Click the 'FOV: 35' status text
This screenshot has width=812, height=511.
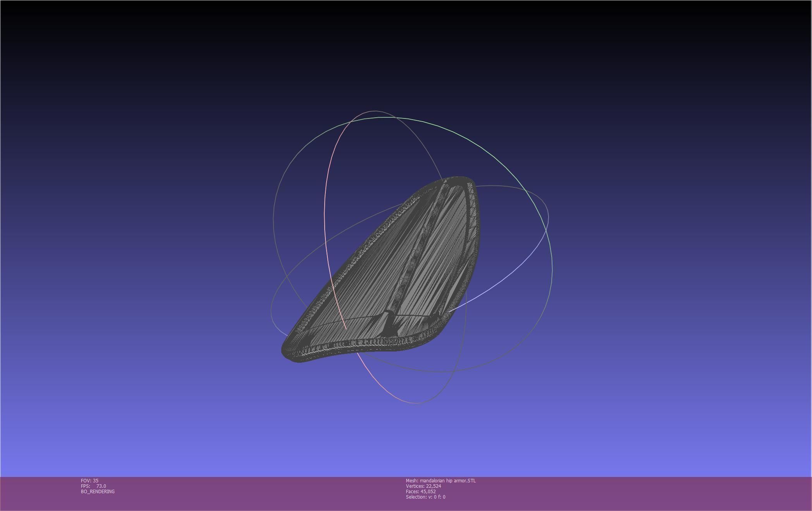pos(89,480)
